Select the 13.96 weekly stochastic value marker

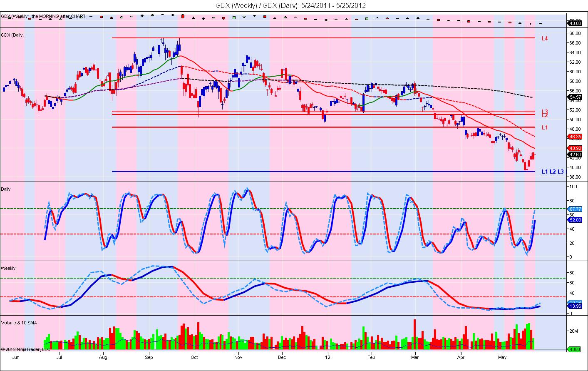click(575, 306)
